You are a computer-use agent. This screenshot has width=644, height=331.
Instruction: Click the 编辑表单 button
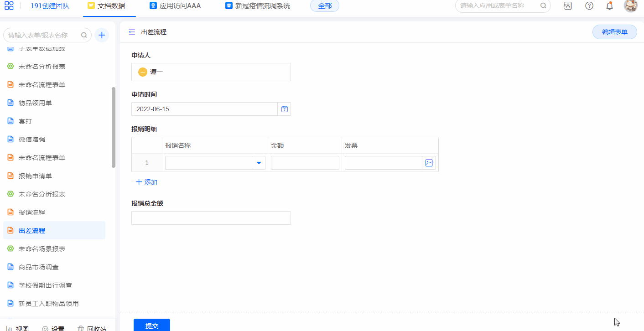[x=614, y=32]
